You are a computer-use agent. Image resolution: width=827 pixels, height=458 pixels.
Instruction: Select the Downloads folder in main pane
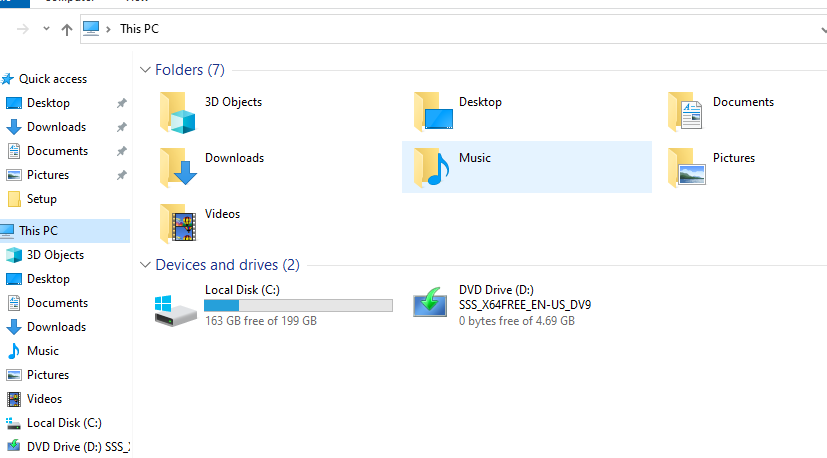coord(179,166)
